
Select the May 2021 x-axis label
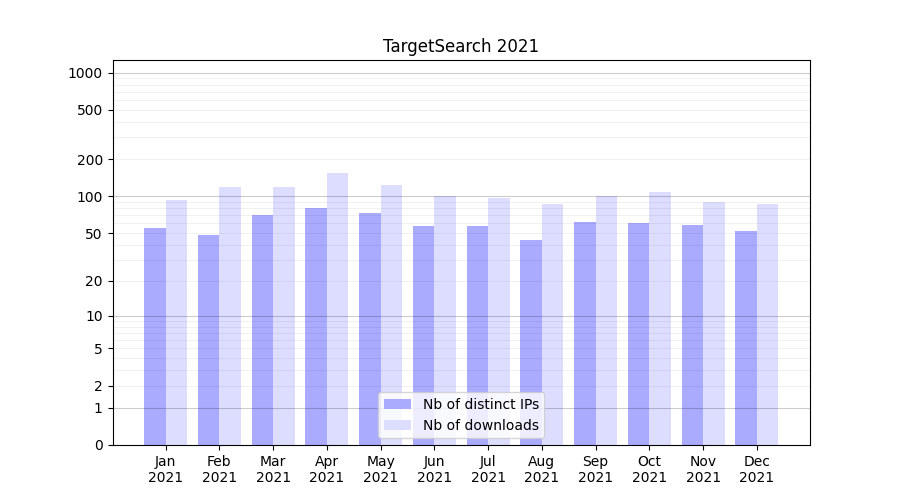tap(381, 469)
